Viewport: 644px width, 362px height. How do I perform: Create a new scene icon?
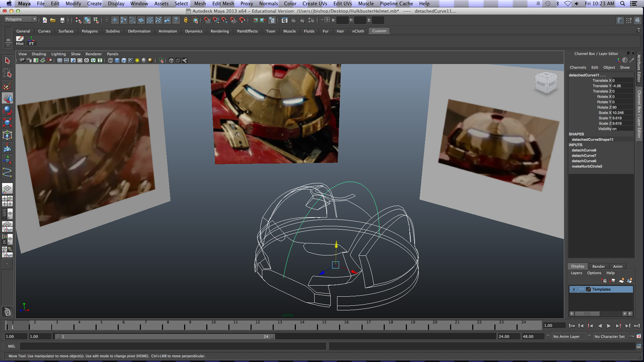coord(45,20)
